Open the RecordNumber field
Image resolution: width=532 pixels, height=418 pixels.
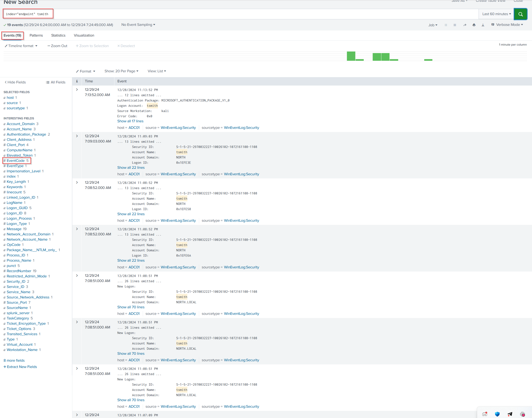(x=19, y=271)
